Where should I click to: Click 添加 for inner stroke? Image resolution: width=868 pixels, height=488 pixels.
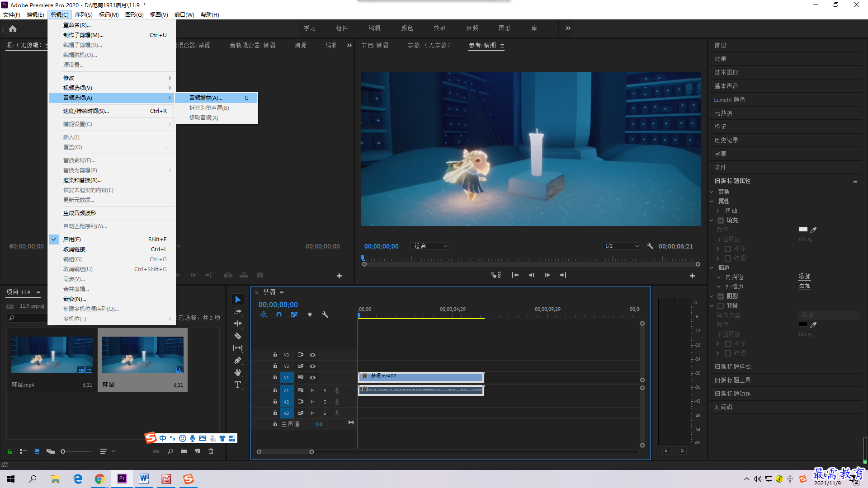804,277
